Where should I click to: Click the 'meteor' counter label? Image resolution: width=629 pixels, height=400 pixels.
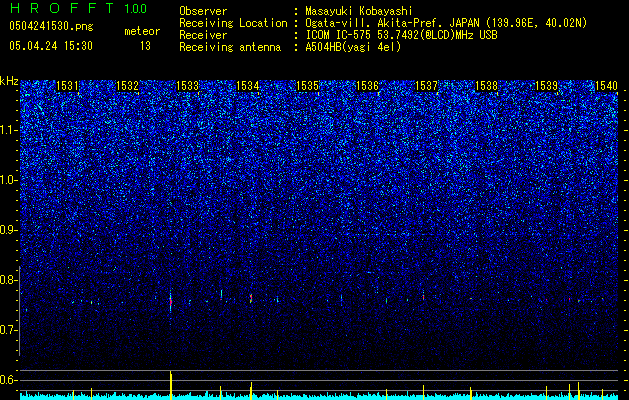coord(142,31)
